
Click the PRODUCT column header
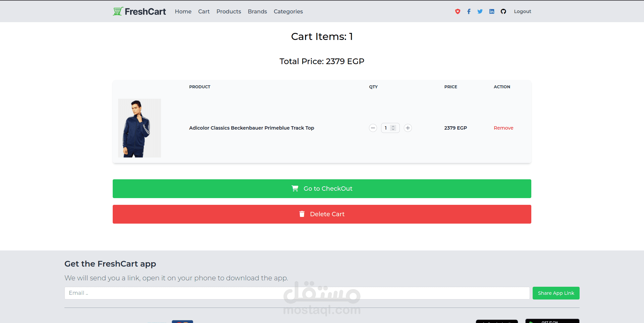tap(200, 87)
